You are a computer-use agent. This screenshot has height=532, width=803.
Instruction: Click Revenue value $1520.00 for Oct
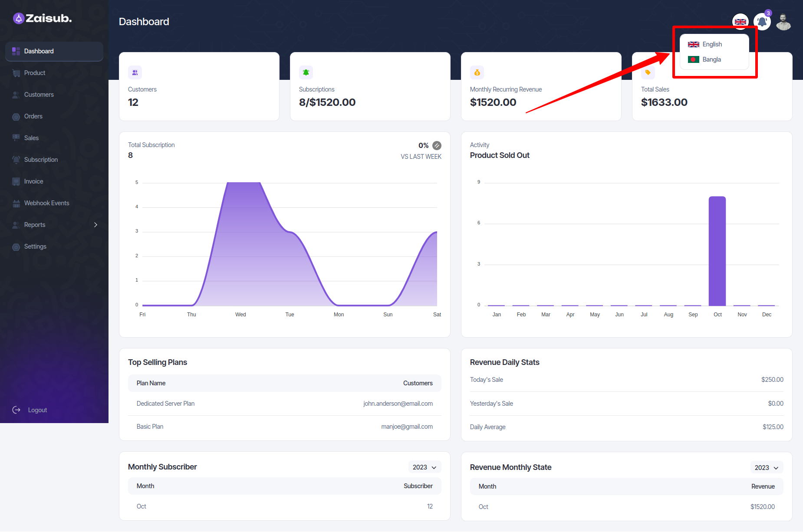(x=763, y=507)
